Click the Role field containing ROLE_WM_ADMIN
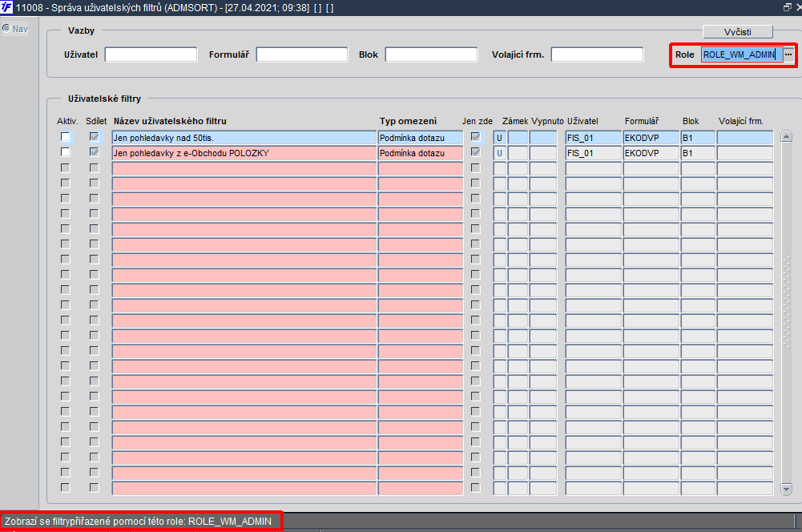802x532 pixels. (x=742, y=54)
